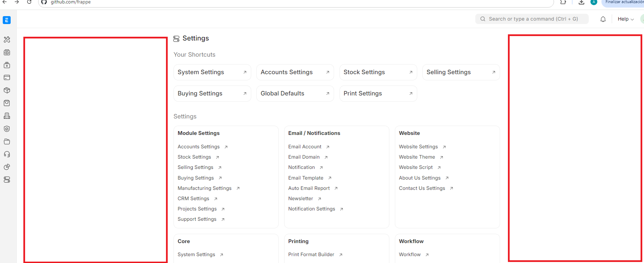The image size is (644, 263).
Task: Open the folder Projects sidebar icon
Action: (x=7, y=141)
